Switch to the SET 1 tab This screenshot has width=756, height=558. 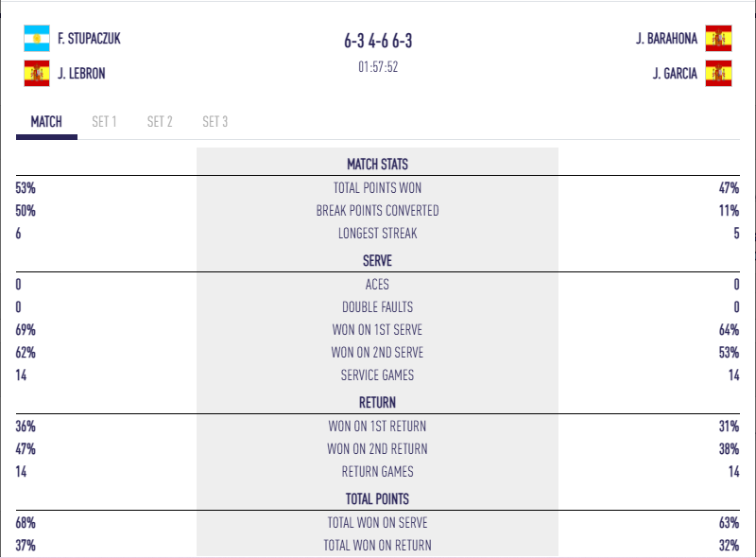[x=104, y=121]
